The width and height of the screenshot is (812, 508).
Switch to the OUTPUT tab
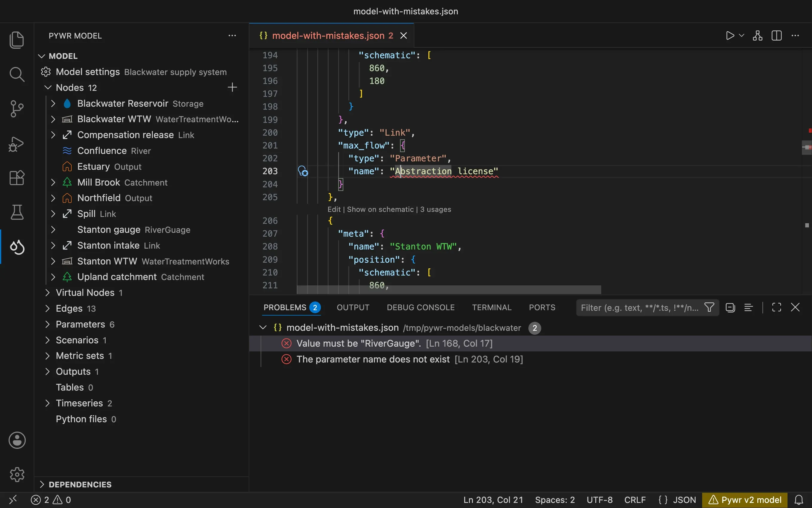click(x=353, y=307)
